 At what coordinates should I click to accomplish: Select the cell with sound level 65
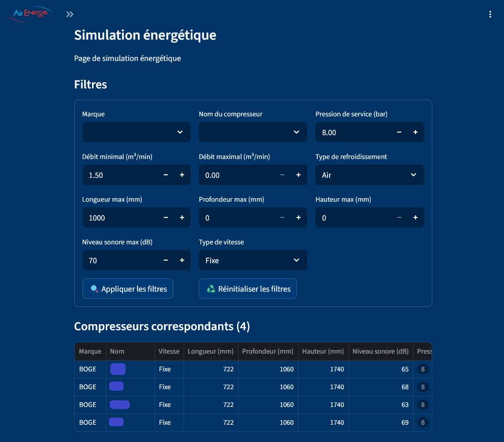click(x=380, y=369)
